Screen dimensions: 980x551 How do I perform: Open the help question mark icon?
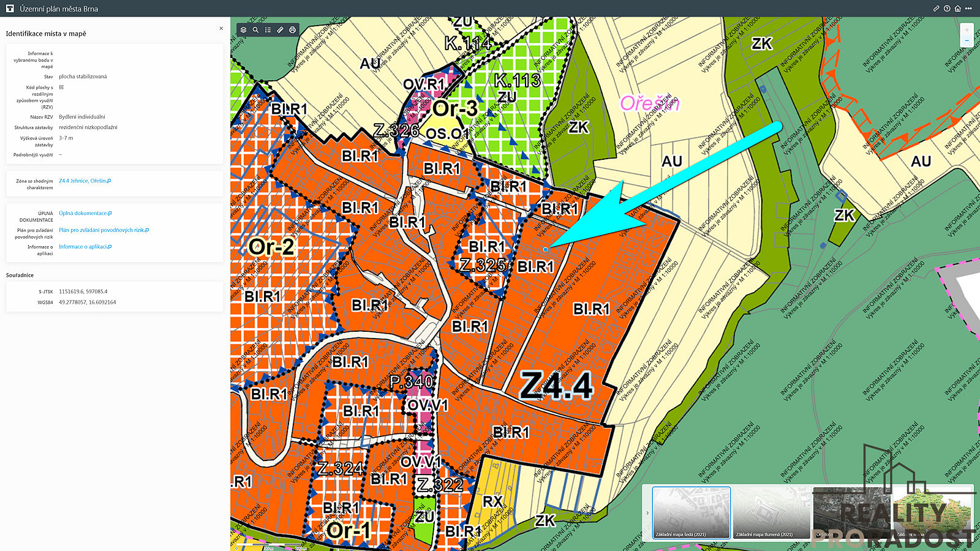tap(947, 9)
